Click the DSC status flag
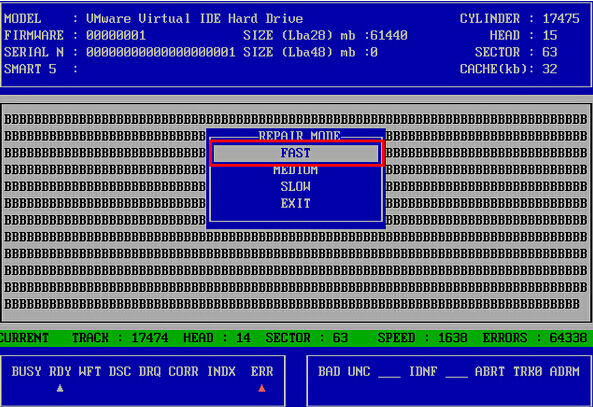Image resolution: width=593 pixels, height=407 pixels. (x=120, y=371)
